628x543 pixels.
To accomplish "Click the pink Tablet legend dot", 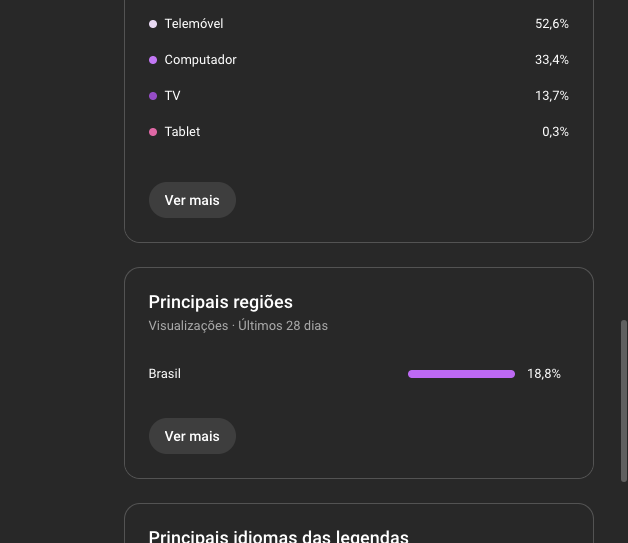I will 153,132.
